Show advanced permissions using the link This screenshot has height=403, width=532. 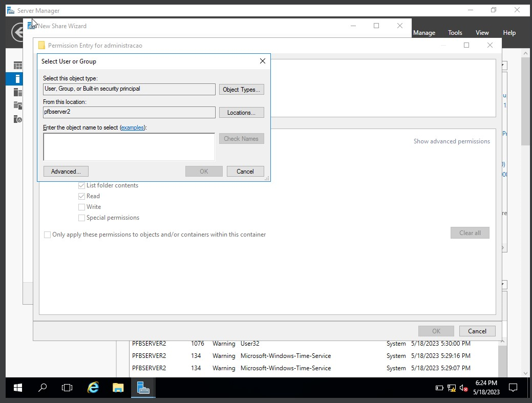click(452, 141)
